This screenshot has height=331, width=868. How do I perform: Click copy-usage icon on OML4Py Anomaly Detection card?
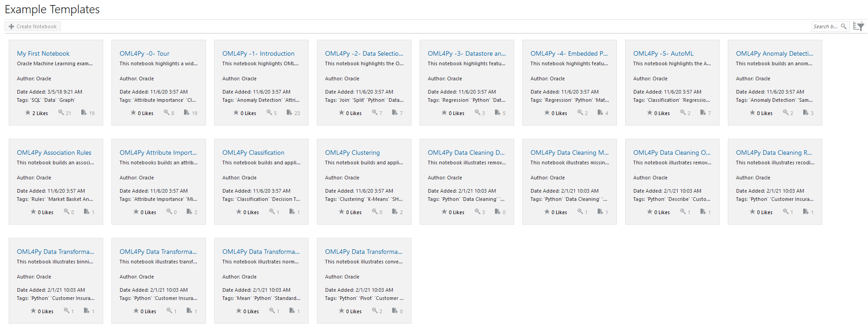[806, 112]
